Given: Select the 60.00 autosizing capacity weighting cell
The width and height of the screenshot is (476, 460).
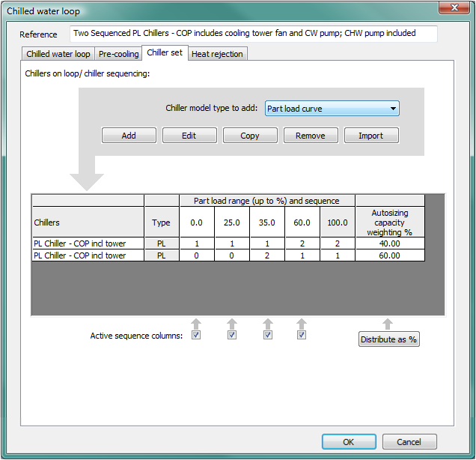Looking at the screenshot, I should tap(389, 255).
